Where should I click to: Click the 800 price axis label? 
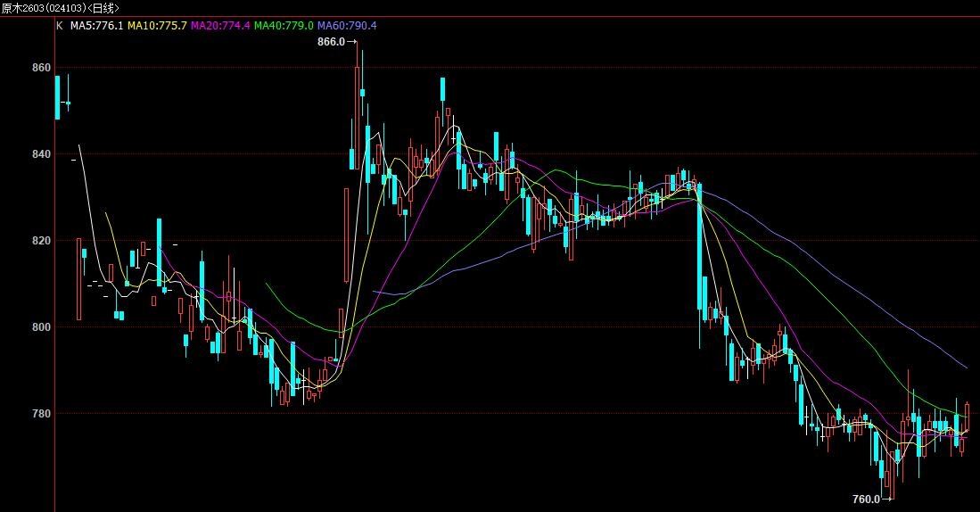tap(41, 327)
